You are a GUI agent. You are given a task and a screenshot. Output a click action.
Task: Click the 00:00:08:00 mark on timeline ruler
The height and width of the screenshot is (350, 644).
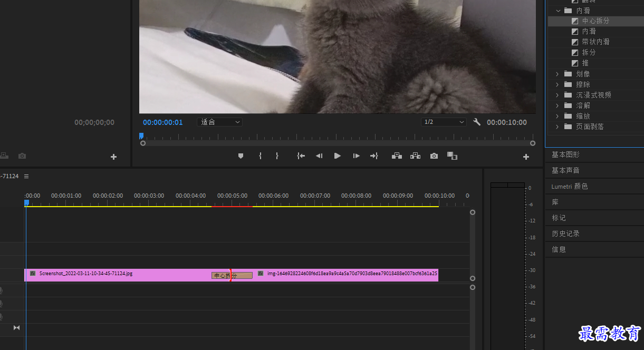(x=357, y=196)
